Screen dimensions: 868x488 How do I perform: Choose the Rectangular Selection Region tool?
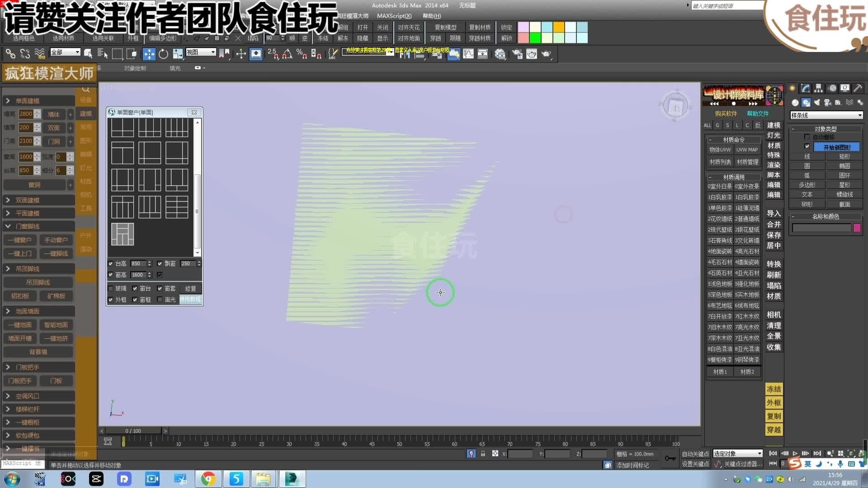click(117, 54)
